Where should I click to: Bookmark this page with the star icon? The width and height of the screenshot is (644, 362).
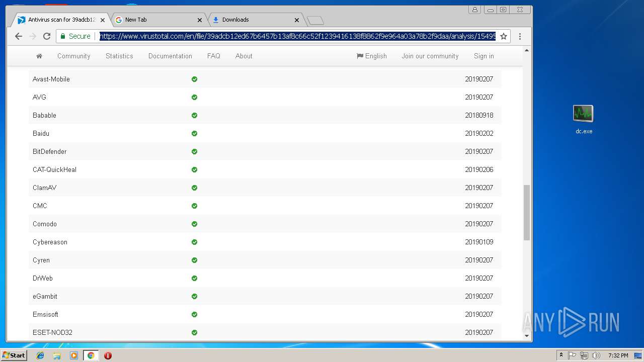503,36
